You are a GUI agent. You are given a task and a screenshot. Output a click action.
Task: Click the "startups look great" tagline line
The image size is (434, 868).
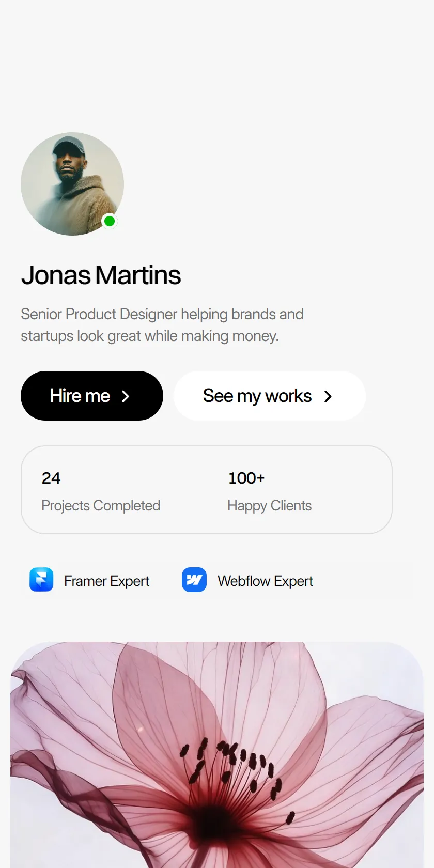pyautogui.click(x=150, y=336)
